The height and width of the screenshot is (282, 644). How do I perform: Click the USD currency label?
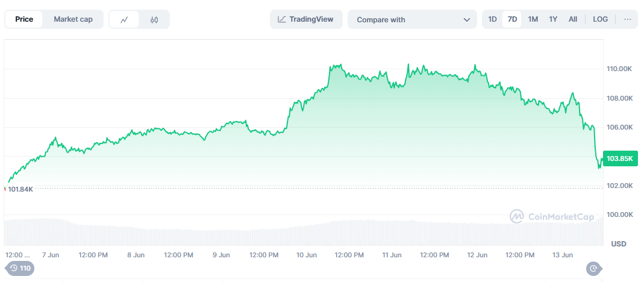click(x=619, y=244)
